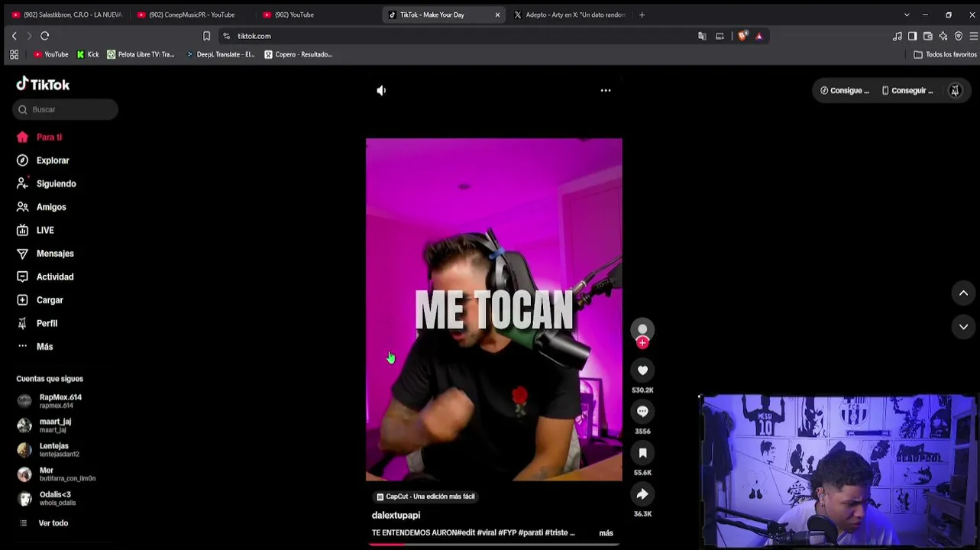Open the Brave Shields lion icon
The image size is (980, 550).
[x=742, y=36]
